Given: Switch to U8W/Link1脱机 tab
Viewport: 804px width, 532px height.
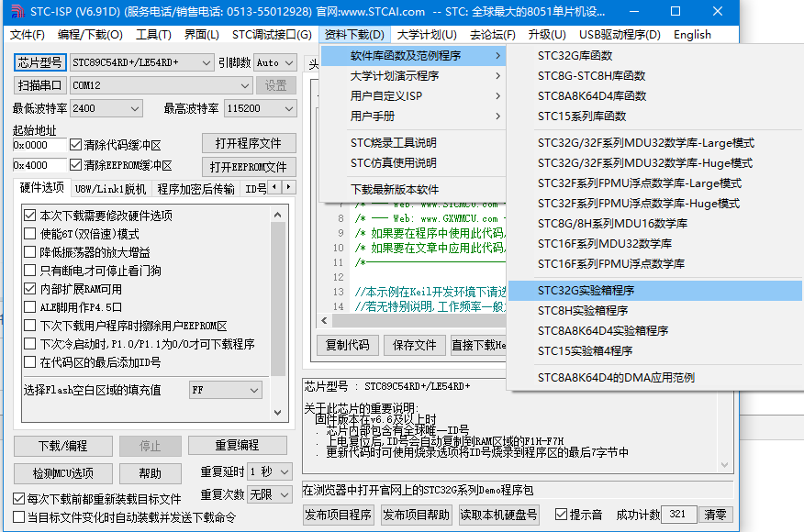Looking at the screenshot, I should coord(110,189).
